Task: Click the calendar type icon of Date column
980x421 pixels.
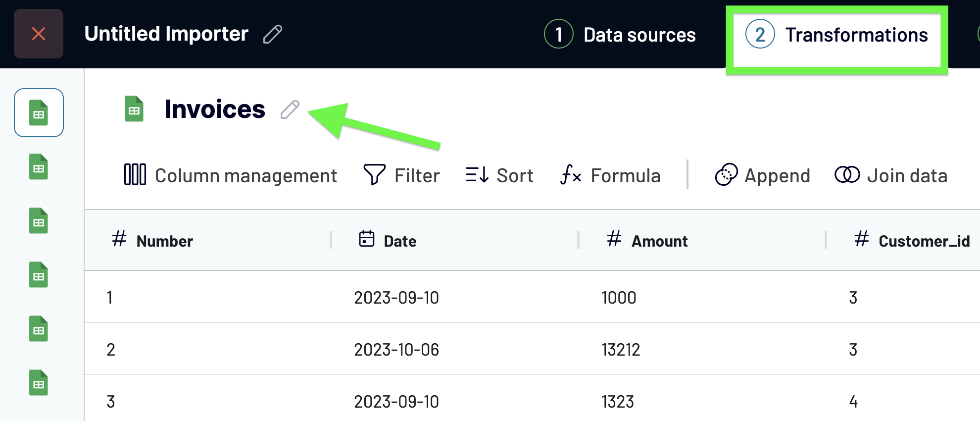Action: tap(366, 239)
